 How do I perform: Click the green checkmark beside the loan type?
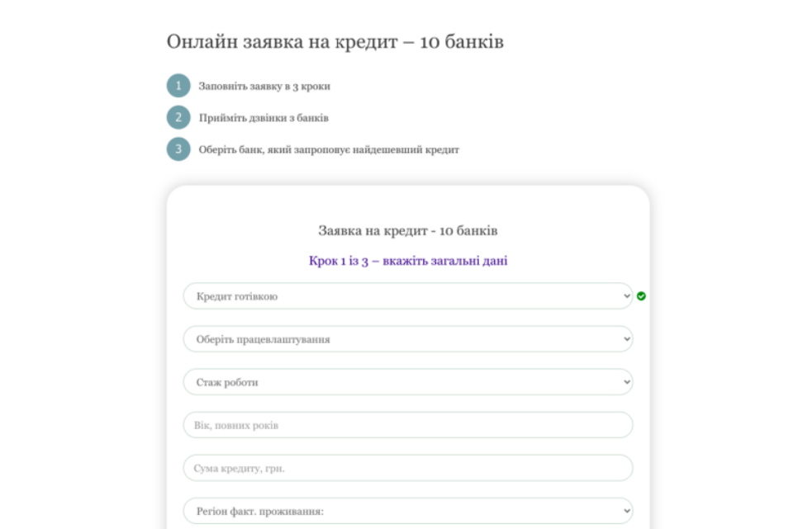[x=642, y=295]
